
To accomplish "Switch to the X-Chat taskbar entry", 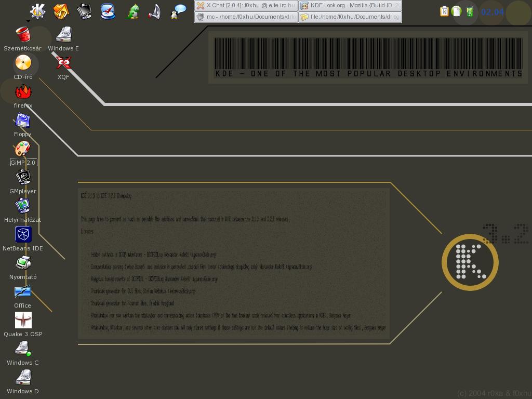I will click(246, 5).
